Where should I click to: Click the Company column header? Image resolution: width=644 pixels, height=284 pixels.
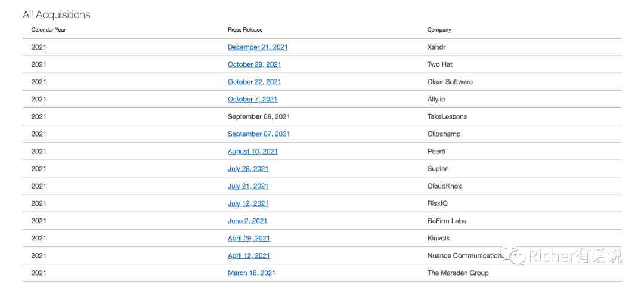[439, 30]
